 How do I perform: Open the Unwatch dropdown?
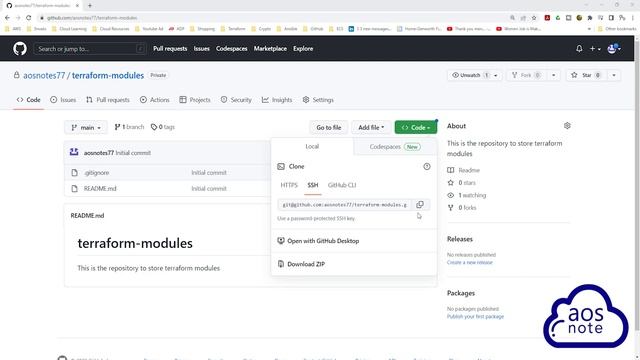pyautogui.click(x=475, y=75)
